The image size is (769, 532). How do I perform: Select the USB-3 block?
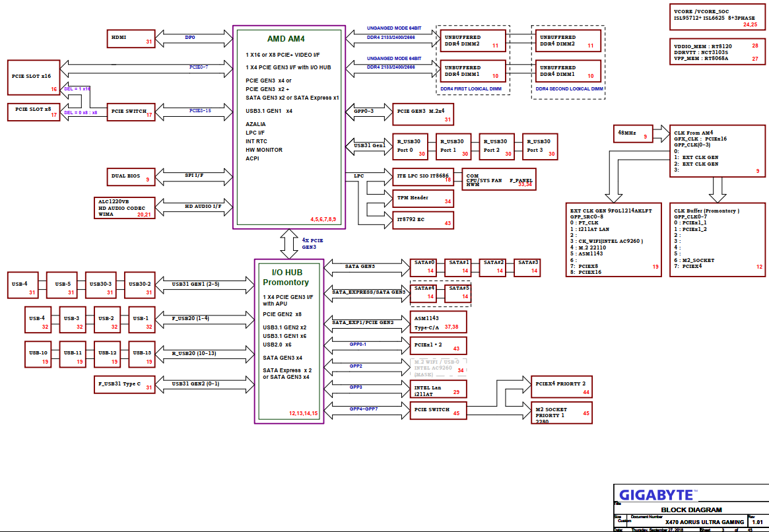pos(73,319)
